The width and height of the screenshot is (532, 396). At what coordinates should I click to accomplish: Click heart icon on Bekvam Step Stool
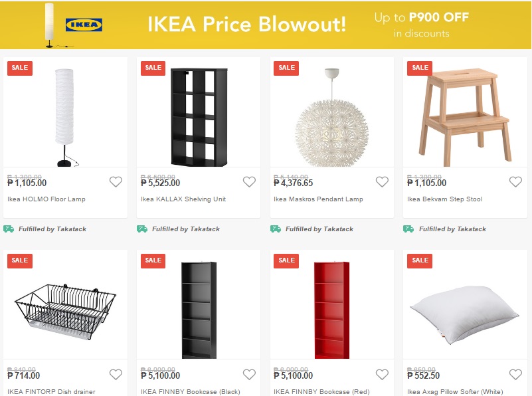pyautogui.click(x=515, y=182)
